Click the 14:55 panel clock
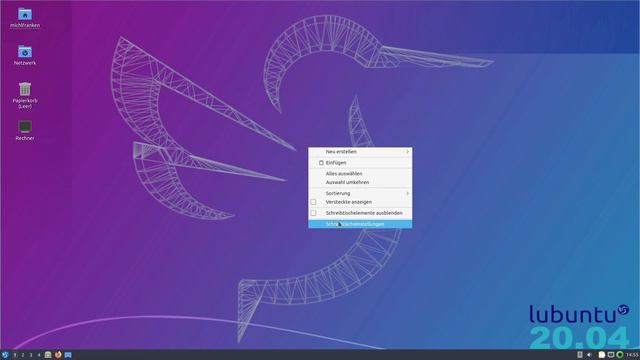Image resolution: width=640 pixels, height=360 pixels. coord(632,355)
